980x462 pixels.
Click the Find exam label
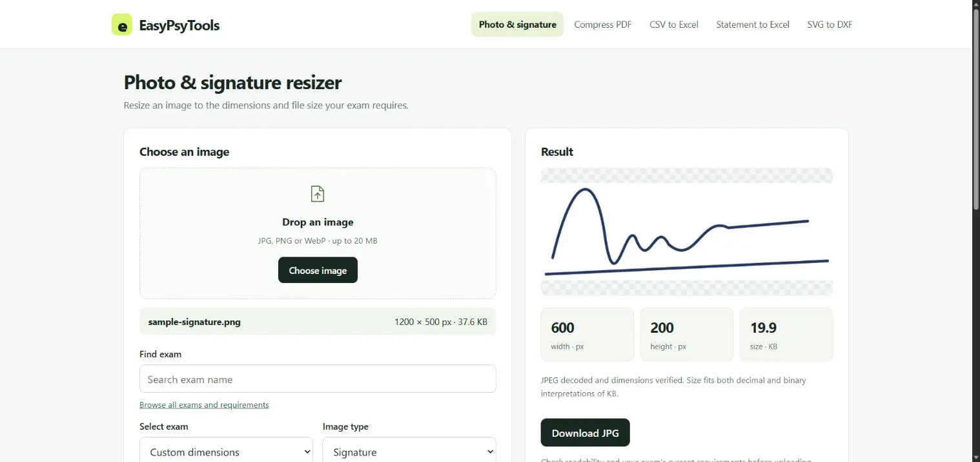pos(160,354)
